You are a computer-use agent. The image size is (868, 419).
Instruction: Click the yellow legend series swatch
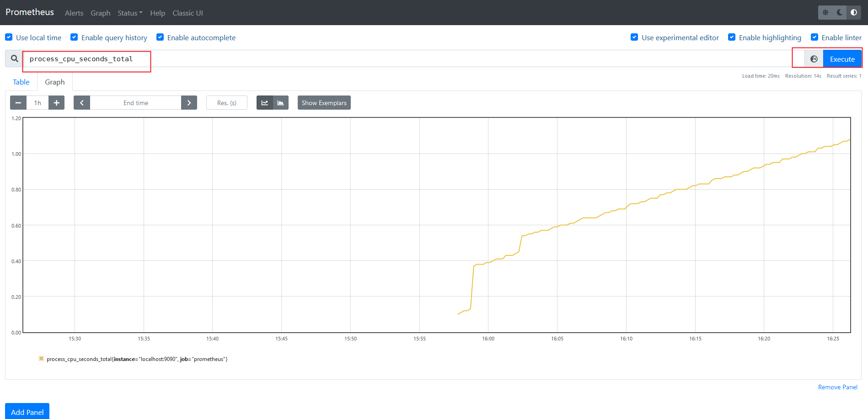click(42, 359)
